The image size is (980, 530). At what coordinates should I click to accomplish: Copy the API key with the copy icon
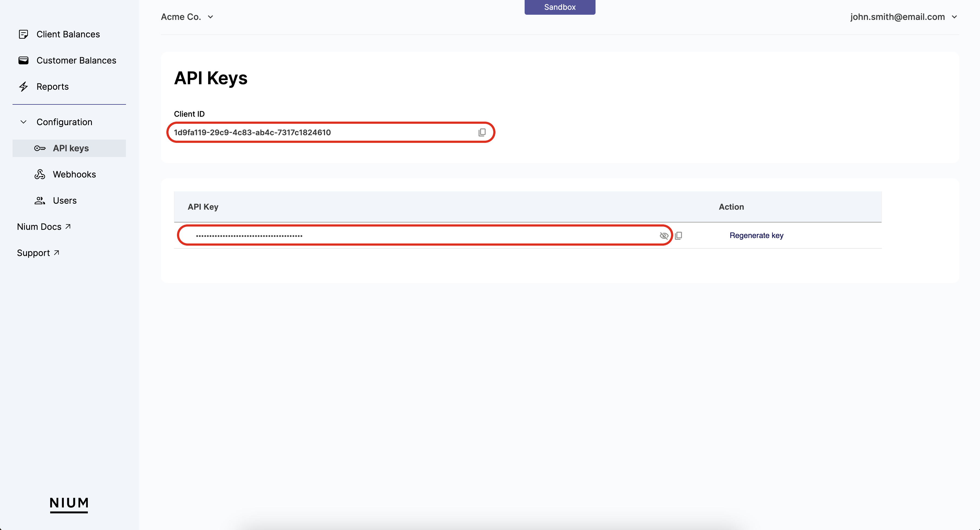tap(679, 236)
